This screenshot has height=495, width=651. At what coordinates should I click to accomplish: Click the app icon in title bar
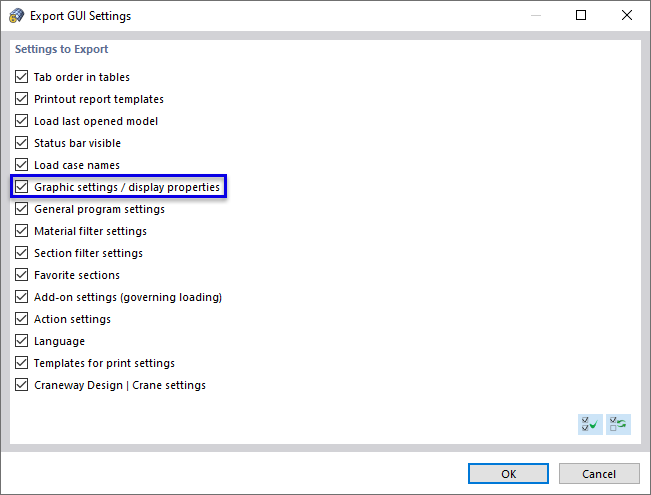pyautogui.click(x=16, y=16)
